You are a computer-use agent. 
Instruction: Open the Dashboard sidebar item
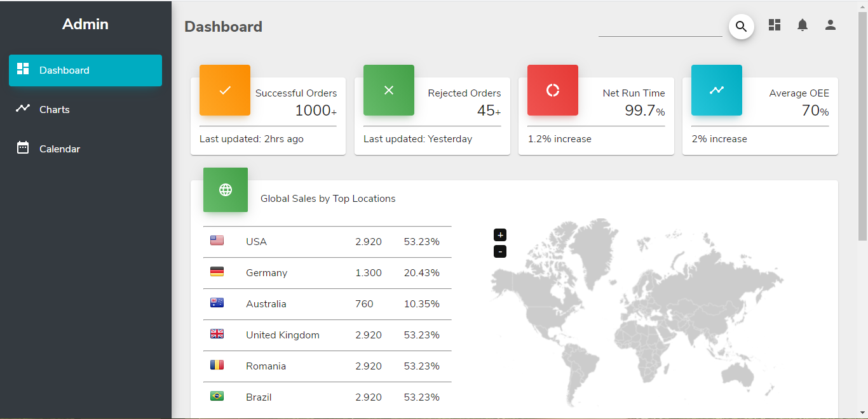(85, 70)
